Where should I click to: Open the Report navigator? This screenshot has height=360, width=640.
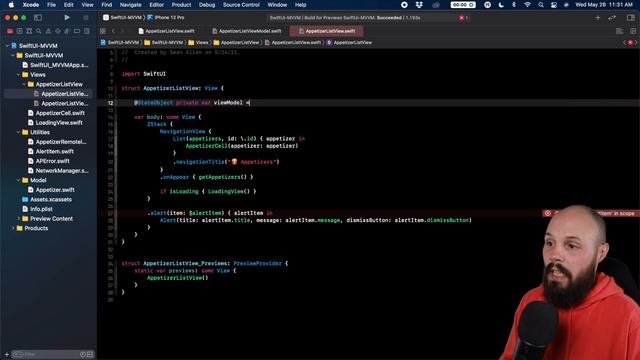point(87,31)
